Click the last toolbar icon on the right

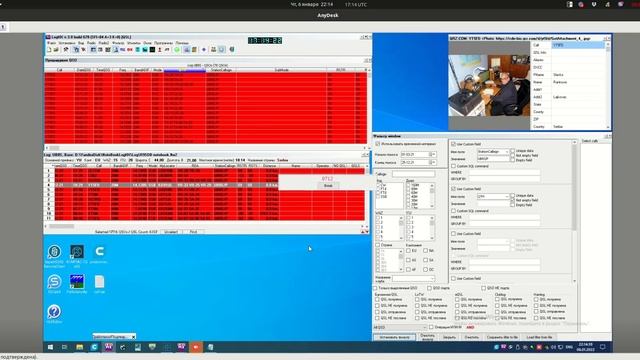[231, 49]
